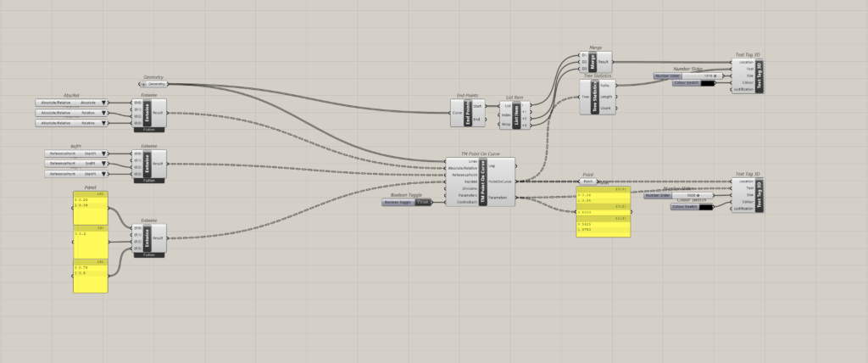
Task: Click the Entwine component connected to the yellow panels
Action: (x=147, y=237)
